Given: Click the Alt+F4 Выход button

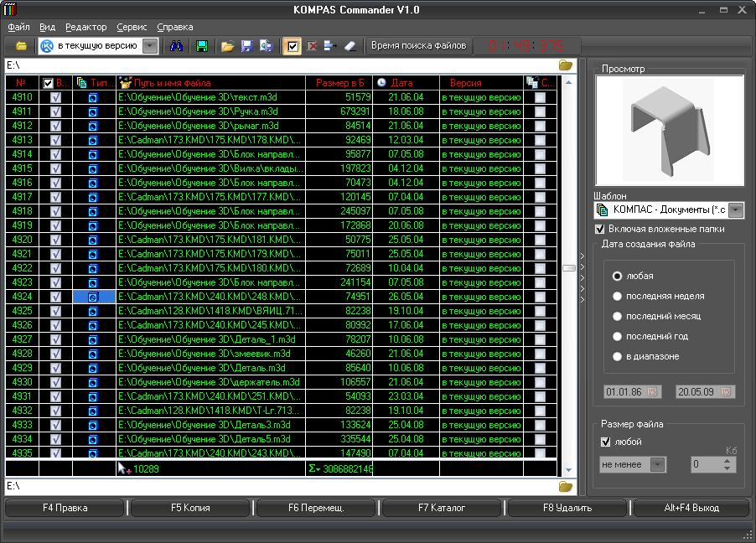Looking at the screenshot, I should (691, 508).
